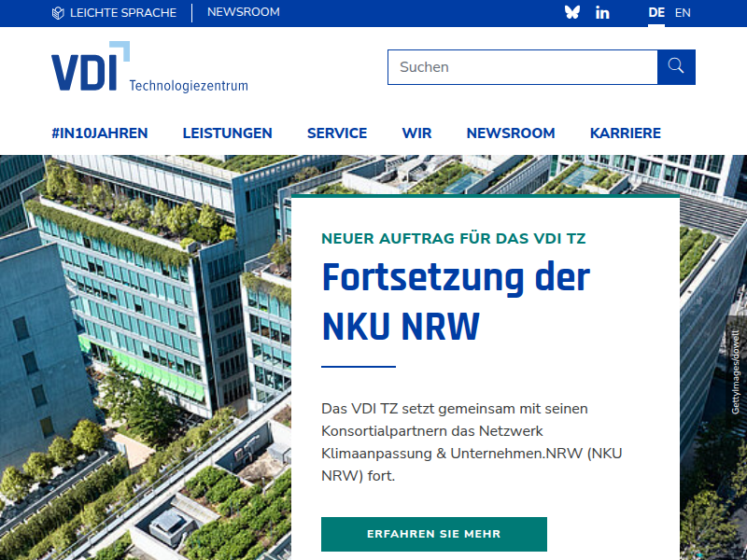Click the kicker NEUER AUFTRAG FÜR DAS VDI TZ
The width and height of the screenshot is (747, 560).
click(453, 239)
